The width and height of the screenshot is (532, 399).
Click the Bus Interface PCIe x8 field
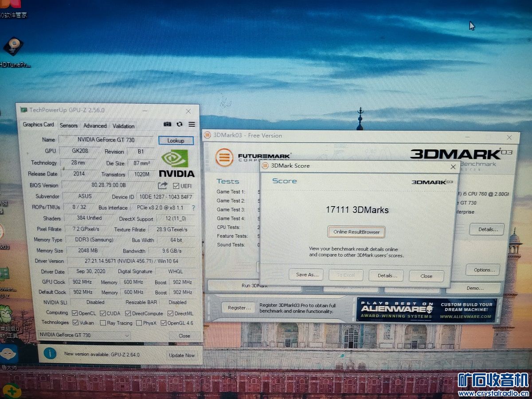click(x=160, y=208)
